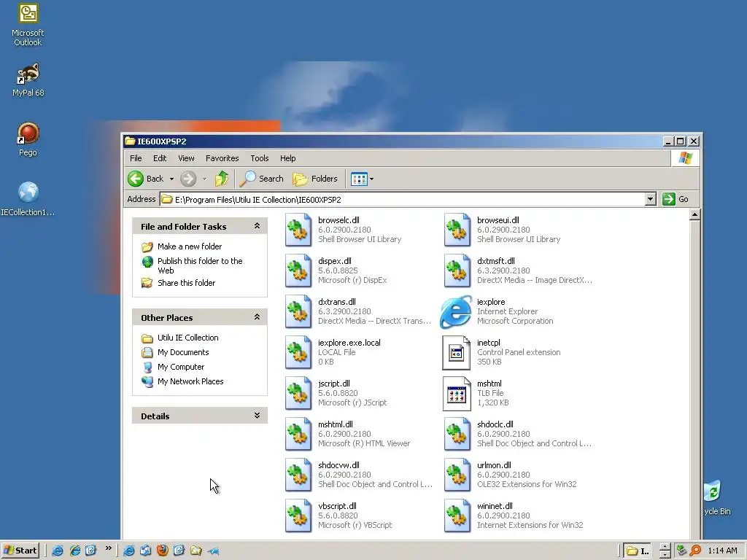This screenshot has height=560, width=747.
Task: Open the Back button history dropdown
Action: (171, 179)
